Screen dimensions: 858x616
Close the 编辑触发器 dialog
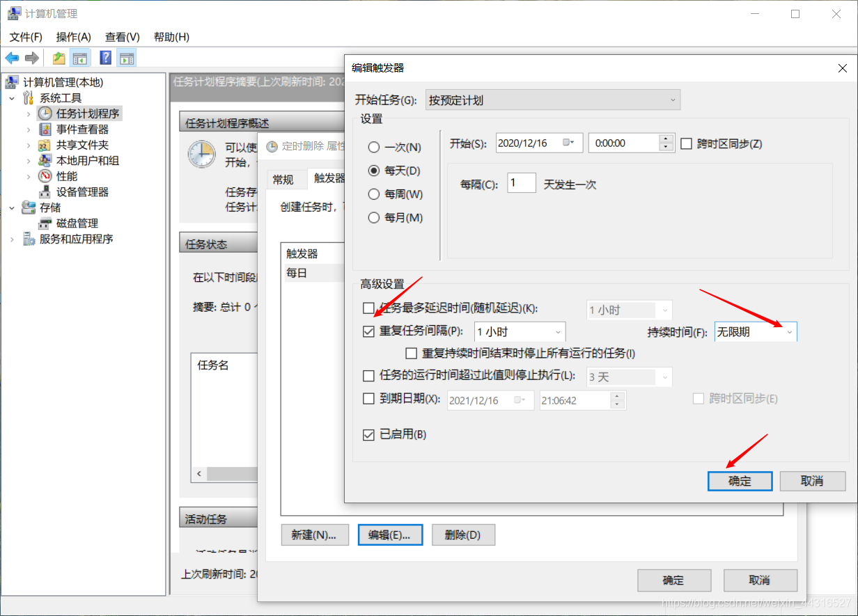[842, 68]
